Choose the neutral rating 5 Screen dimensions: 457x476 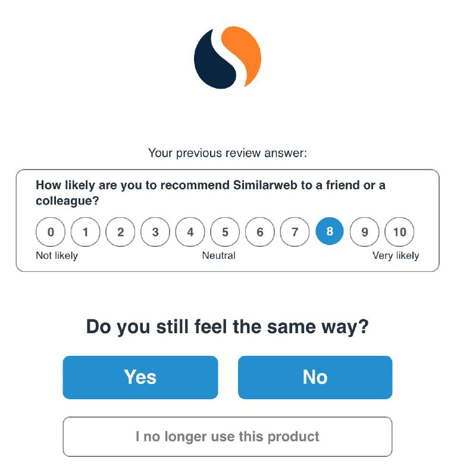click(225, 232)
